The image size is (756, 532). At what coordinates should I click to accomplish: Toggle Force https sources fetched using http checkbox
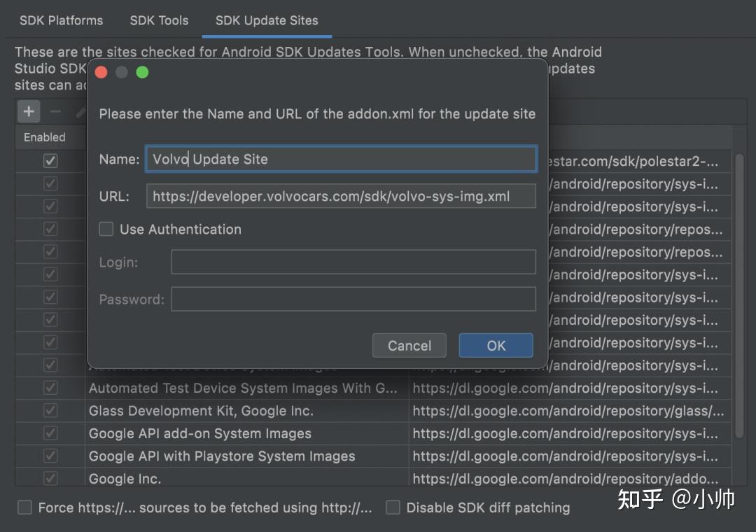[24, 507]
